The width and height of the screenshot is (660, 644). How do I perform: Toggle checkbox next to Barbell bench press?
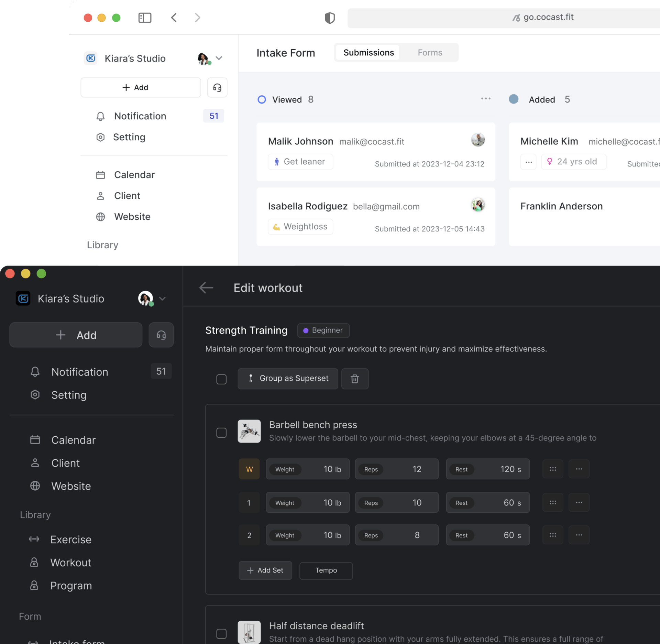pos(221,432)
